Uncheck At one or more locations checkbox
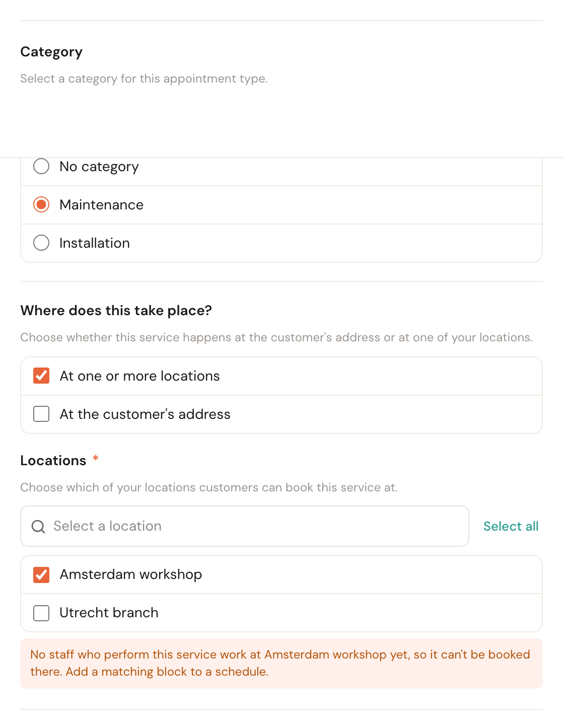This screenshot has width=563, height=728. point(41,376)
